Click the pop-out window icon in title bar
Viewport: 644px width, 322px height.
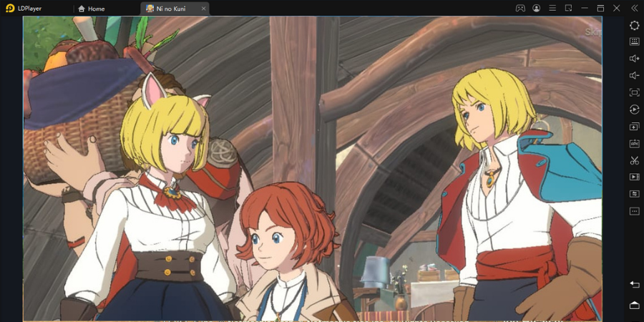(x=568, y=8)
